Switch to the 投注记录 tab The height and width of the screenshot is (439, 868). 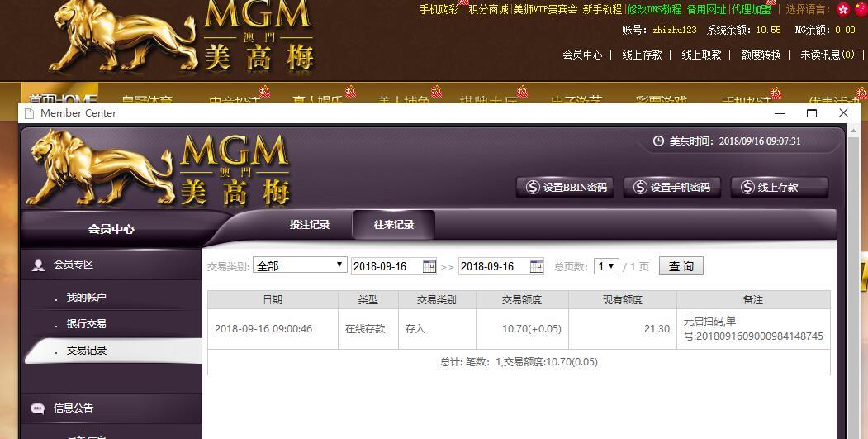pos(310,225)
